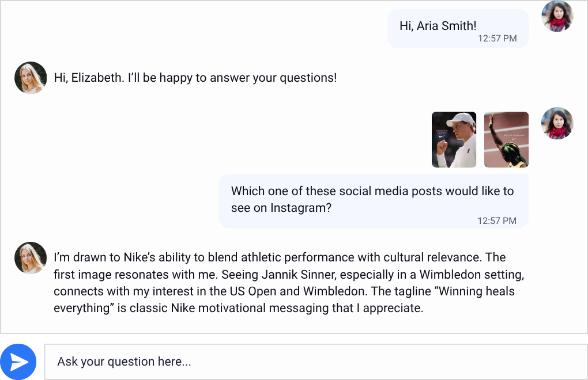Select the 'Which one of these social media posts' bubble
Image resolution: width=588 pixels, height=380 pixels.
coord(374,201)
